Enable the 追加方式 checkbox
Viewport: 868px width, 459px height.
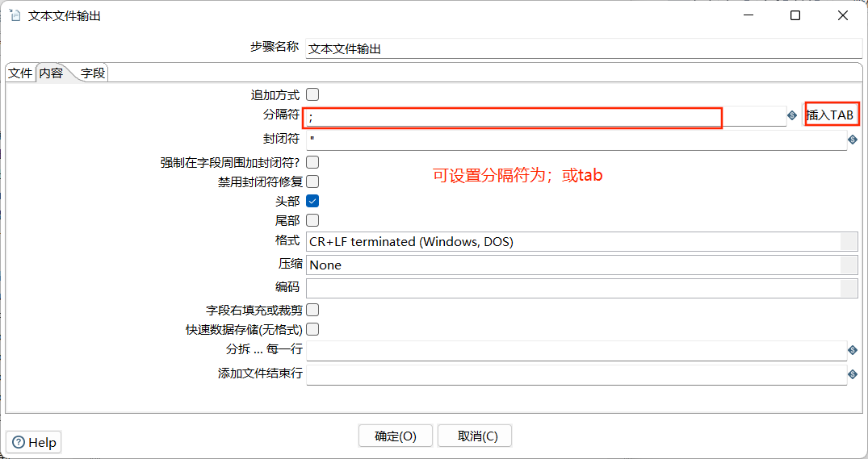coord(312,94)
